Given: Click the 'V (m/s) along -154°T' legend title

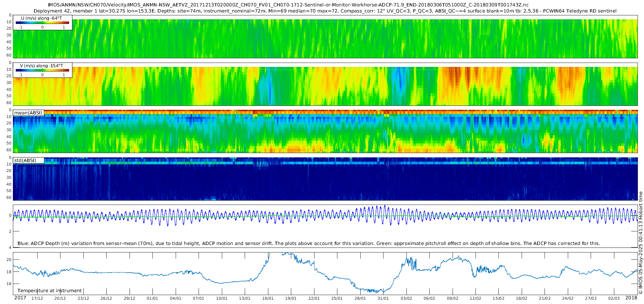Looking at the screenshot, I should coord(42,66).
